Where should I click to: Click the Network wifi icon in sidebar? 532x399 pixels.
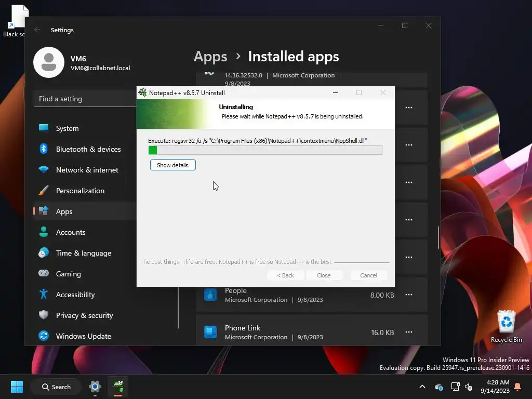coord(44,169)
